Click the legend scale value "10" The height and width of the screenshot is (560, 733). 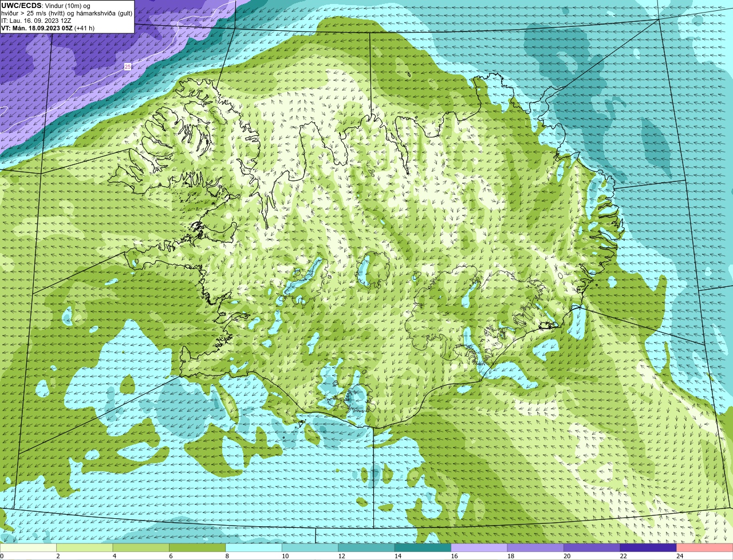pos(285,556)
